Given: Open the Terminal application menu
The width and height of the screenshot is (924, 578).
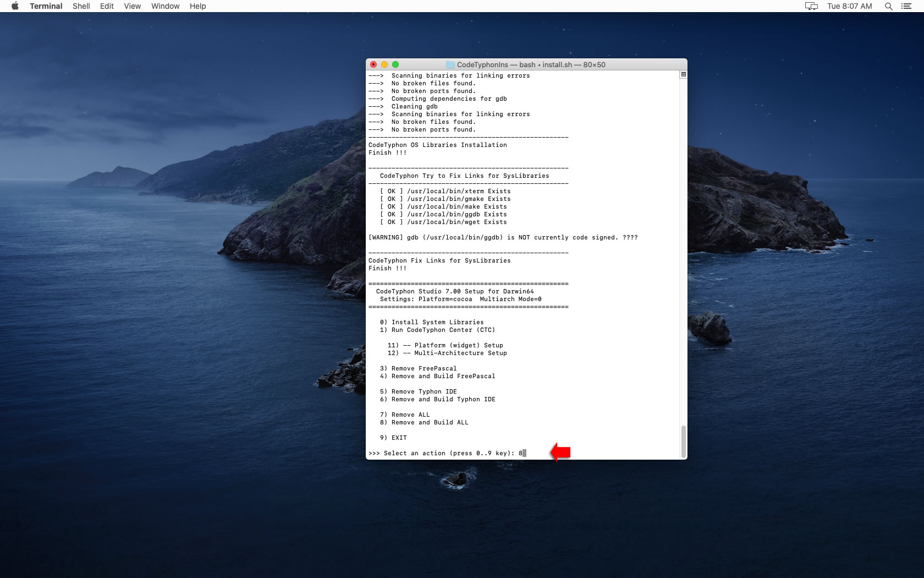Looking at the screenshot, I should coord(46,6).
